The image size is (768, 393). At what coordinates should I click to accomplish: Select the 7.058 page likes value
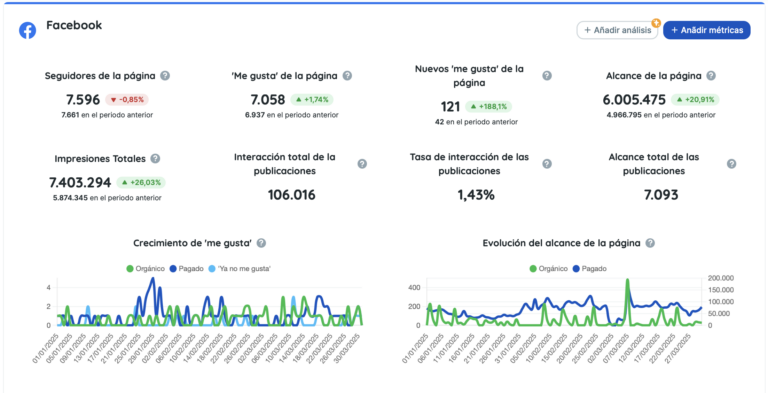(x=267, y=100)
